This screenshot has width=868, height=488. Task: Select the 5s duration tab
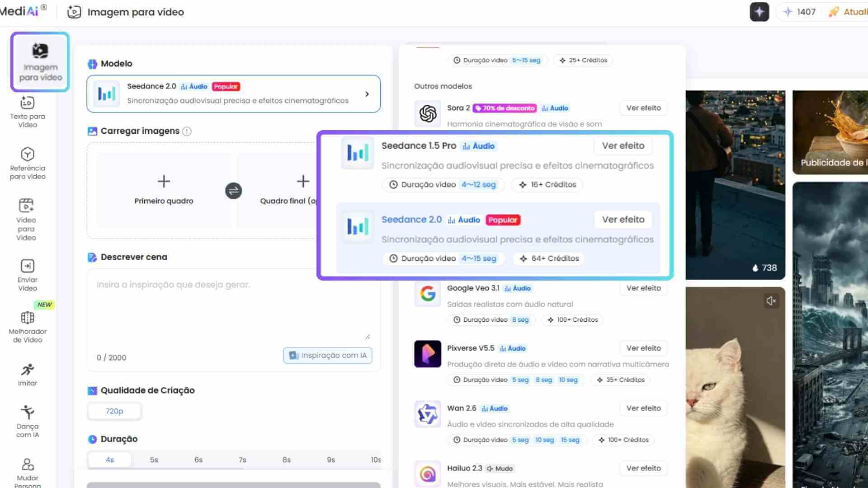pyautogui.click(x=154, y=460)
